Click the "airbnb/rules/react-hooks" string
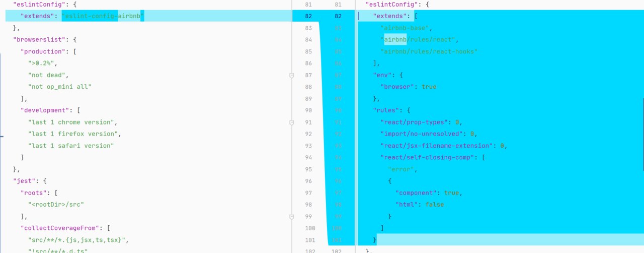Viewport: 644px width, 253px height. [429, 51]
